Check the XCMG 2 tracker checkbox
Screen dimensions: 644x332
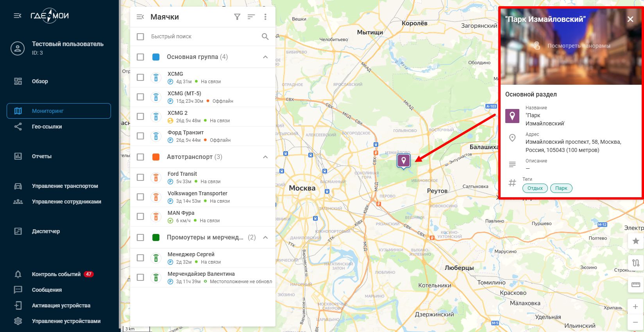point(140,116)
